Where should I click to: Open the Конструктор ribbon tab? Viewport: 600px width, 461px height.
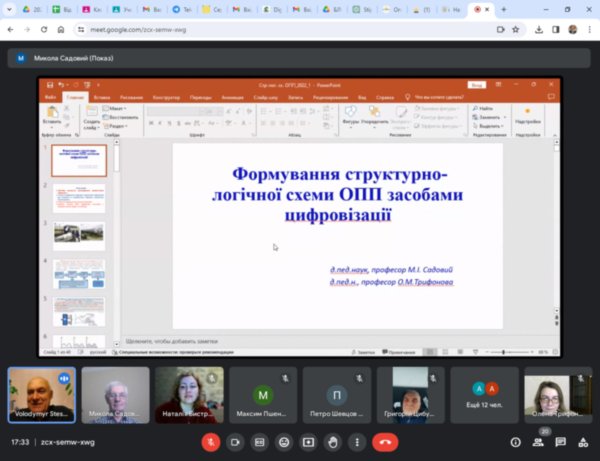point(166,97)
